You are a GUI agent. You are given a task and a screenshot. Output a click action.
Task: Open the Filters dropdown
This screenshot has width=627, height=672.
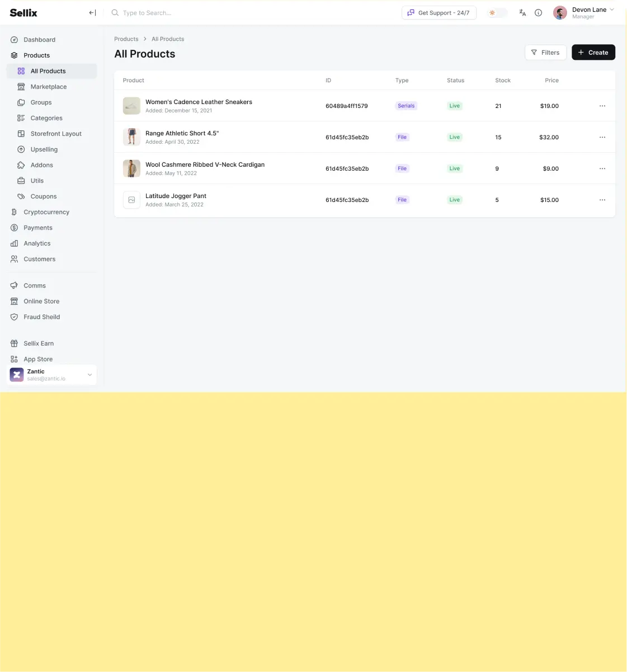(x=545, y=53)
